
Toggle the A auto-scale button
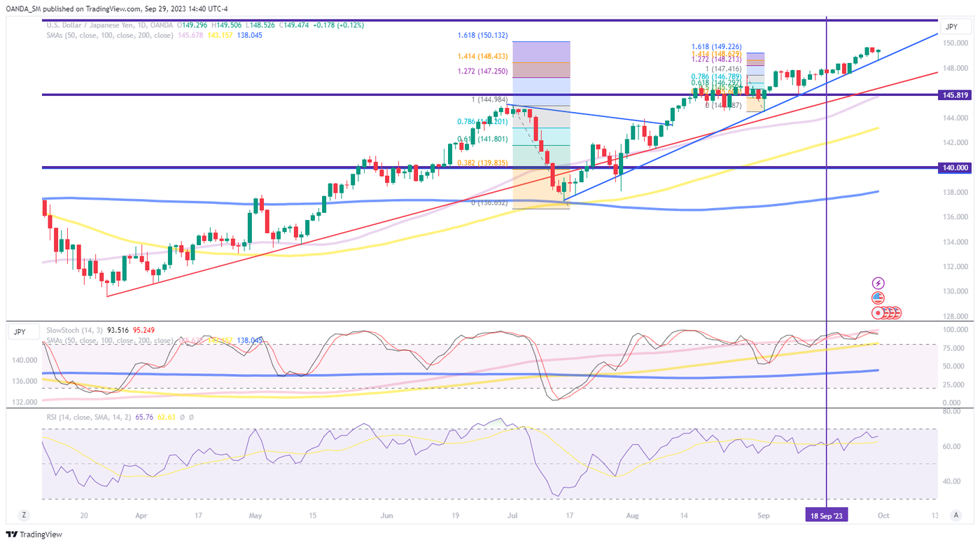tap(955, 515)
